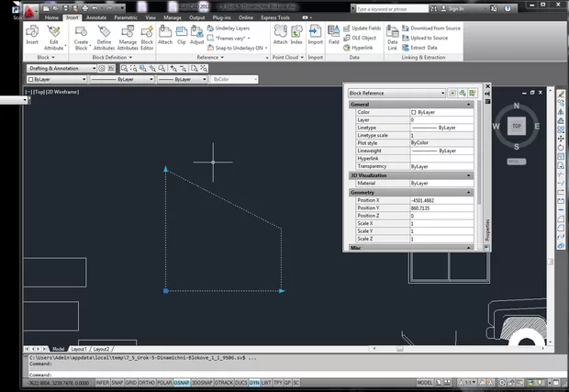
Task: Open the Block Editor tool
Action: (x=147, y=33)
